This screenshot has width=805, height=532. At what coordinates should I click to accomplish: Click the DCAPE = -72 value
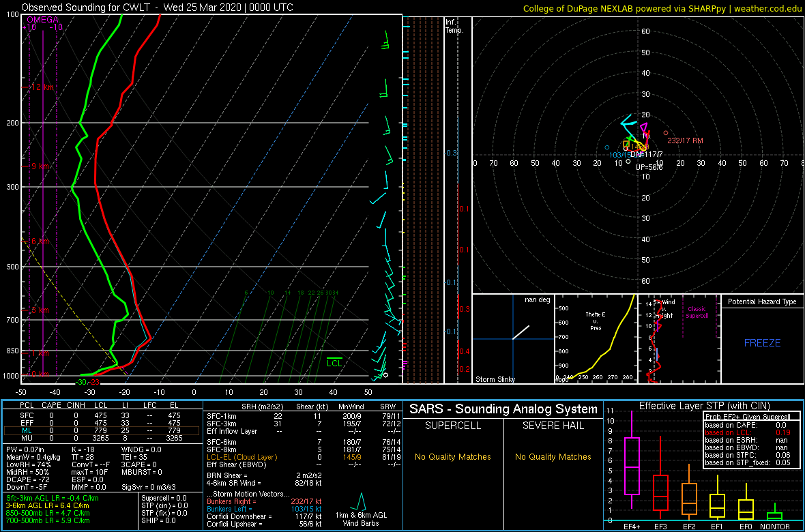click(x=27, y=479)
